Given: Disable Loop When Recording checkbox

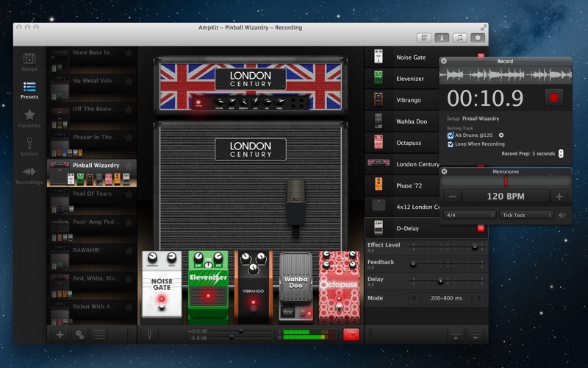Looking at the screenshot, I should 451,144.
